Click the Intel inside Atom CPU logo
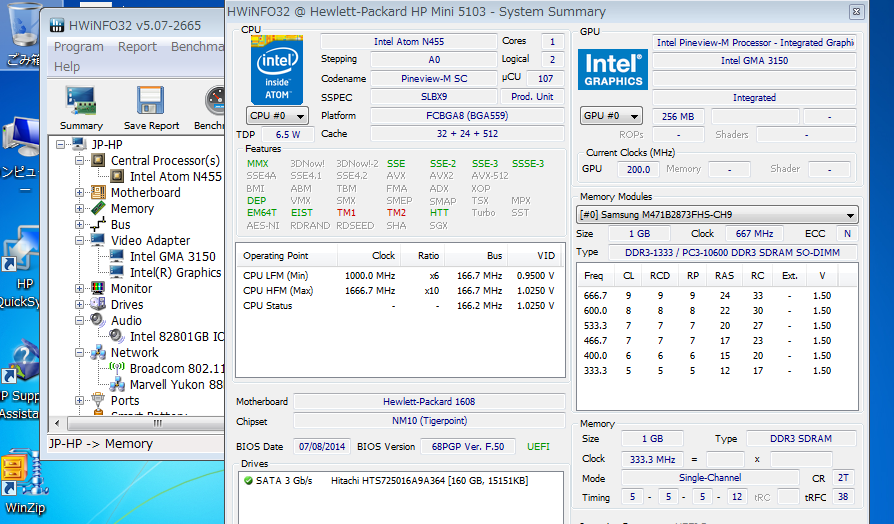894x524 pixels. 277,70
